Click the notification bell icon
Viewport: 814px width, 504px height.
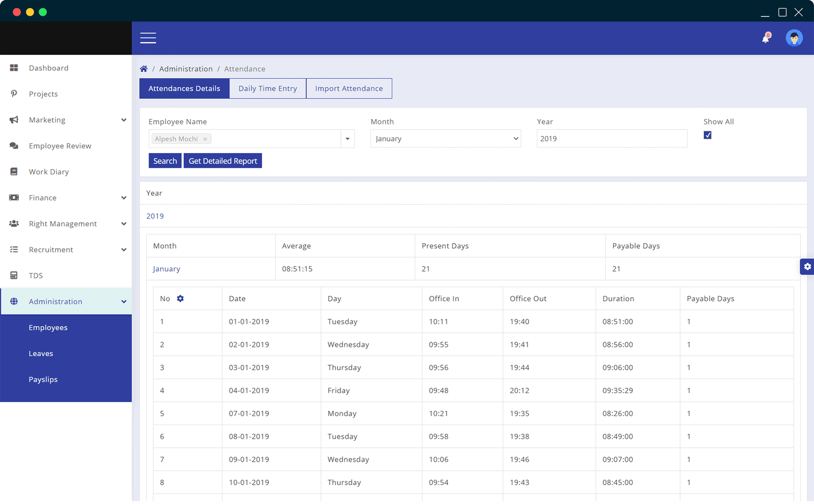click(x=765, y=39)
